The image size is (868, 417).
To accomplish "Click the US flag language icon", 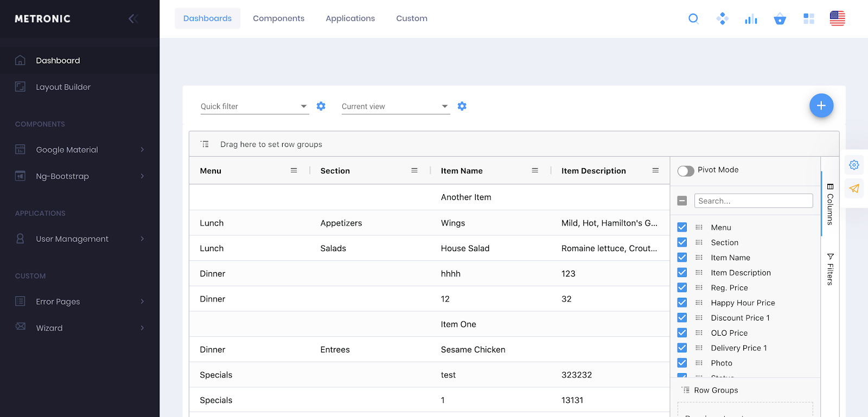I will tap(837, 19).
